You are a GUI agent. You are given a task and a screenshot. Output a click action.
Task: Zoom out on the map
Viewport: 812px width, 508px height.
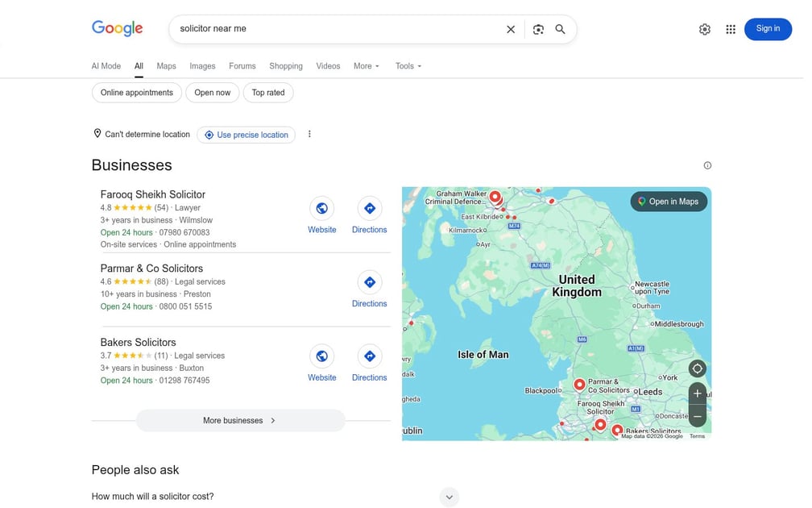click(698, 416)
